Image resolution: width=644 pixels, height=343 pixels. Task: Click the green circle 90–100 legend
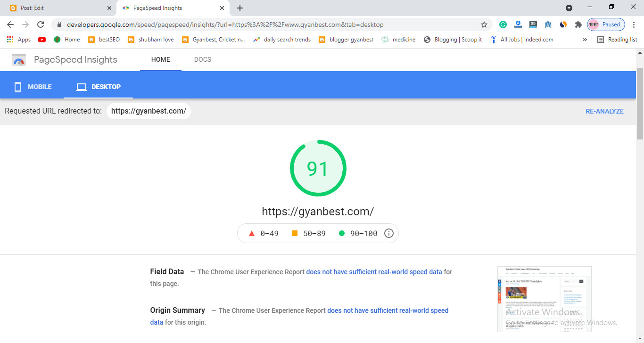pyautogui.click(x=358, y=233)
